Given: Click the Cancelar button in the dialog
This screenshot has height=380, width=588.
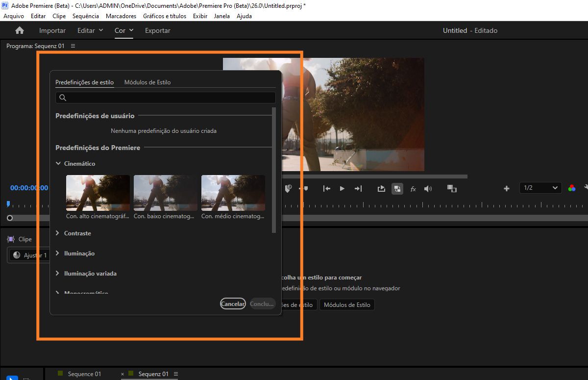Looking at the screenshot, I should click(x=233, y=304).
